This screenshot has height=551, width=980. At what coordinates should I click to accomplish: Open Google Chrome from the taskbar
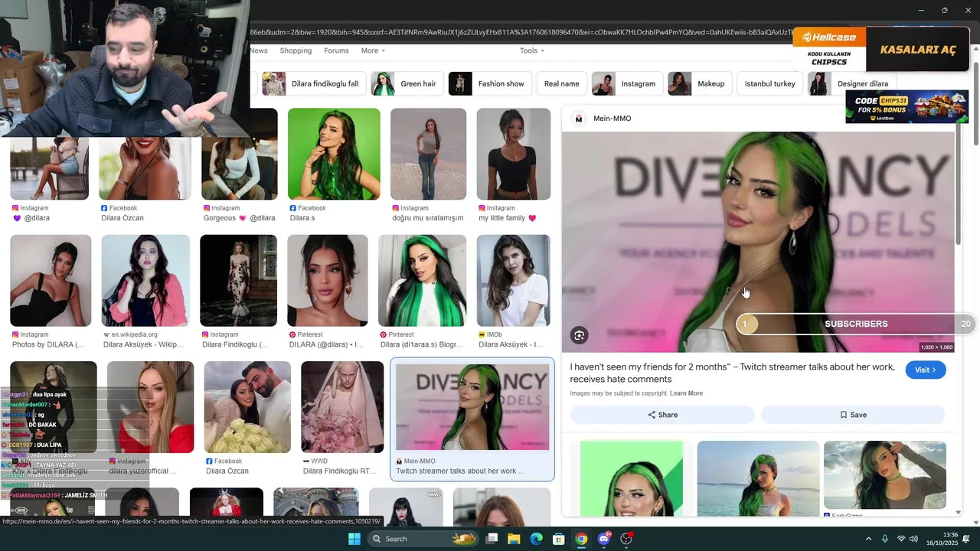[581, 539]
